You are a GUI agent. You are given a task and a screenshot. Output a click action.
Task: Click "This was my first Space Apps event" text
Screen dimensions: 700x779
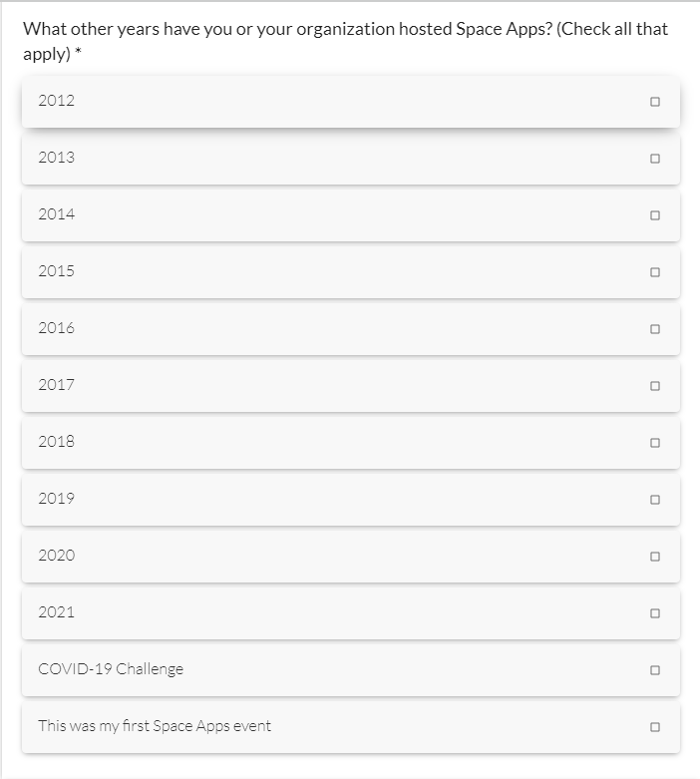pos(155,726)
